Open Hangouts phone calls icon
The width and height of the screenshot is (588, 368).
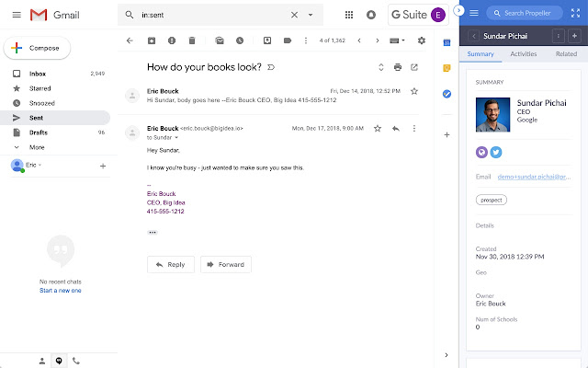point(76,361)
